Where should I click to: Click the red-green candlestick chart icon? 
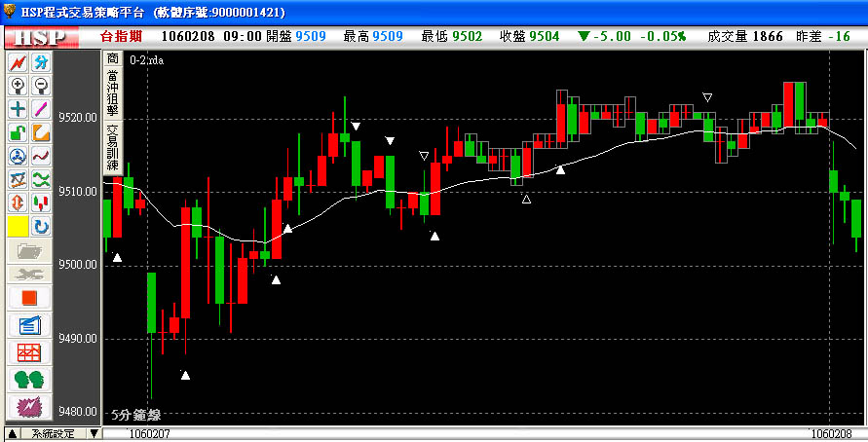pyautogui.click(x=41, y=203)
